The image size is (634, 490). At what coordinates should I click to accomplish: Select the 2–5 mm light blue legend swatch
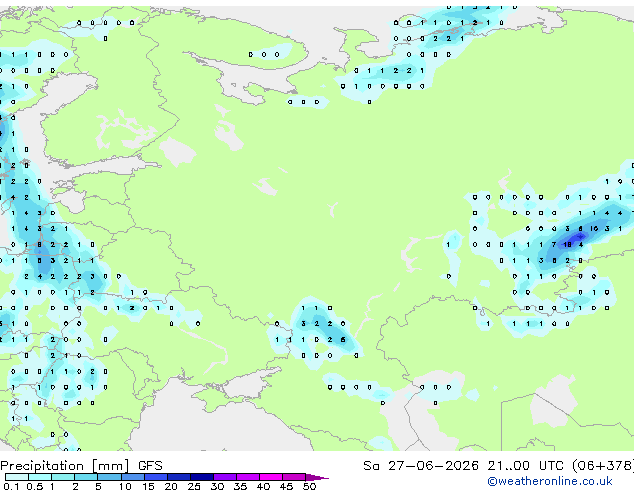point(86,477)
